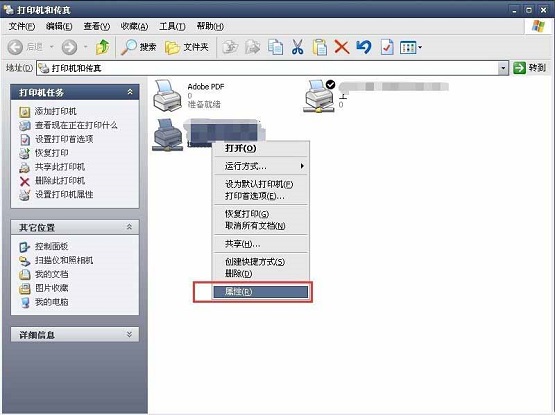Open Back button history dropdown arrow
The image size is (555, 415).
52,47
